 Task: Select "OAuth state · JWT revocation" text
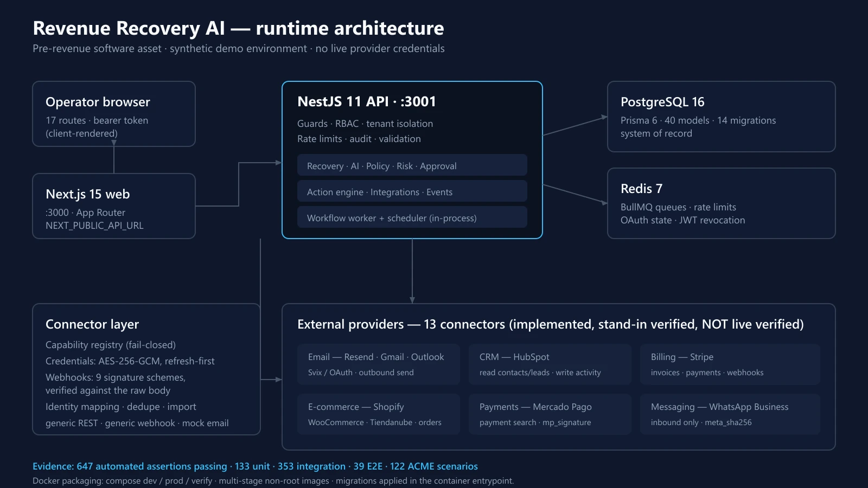[x=682, y=220]
